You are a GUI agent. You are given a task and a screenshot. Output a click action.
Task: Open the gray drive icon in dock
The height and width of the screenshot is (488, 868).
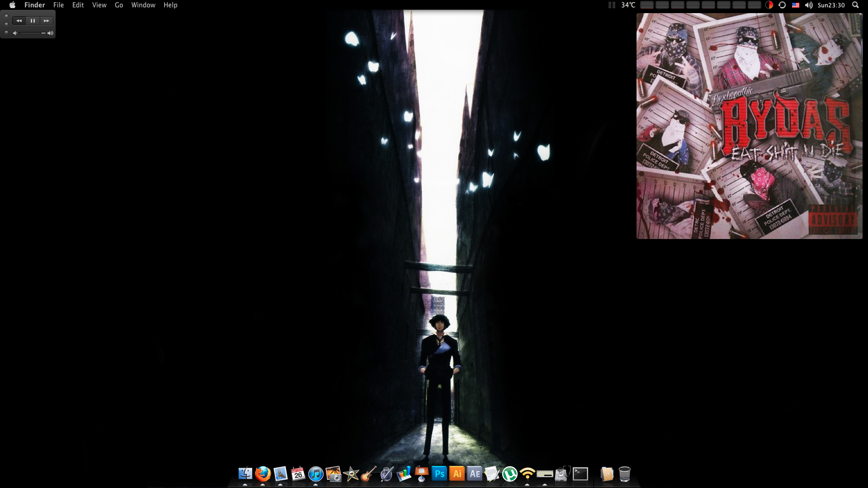coord(545,474)
